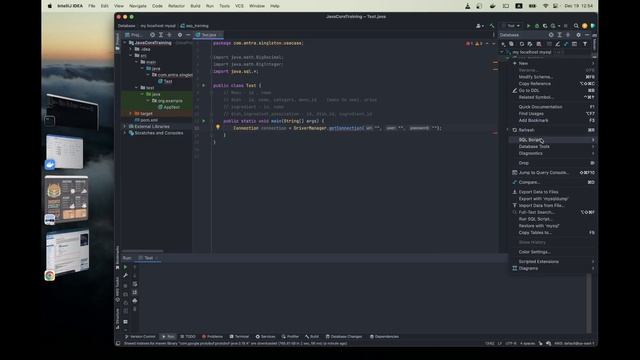Screen dimensions: 640x360
Task: Expand the .idea folder in project tree
Action: point(131,49)
